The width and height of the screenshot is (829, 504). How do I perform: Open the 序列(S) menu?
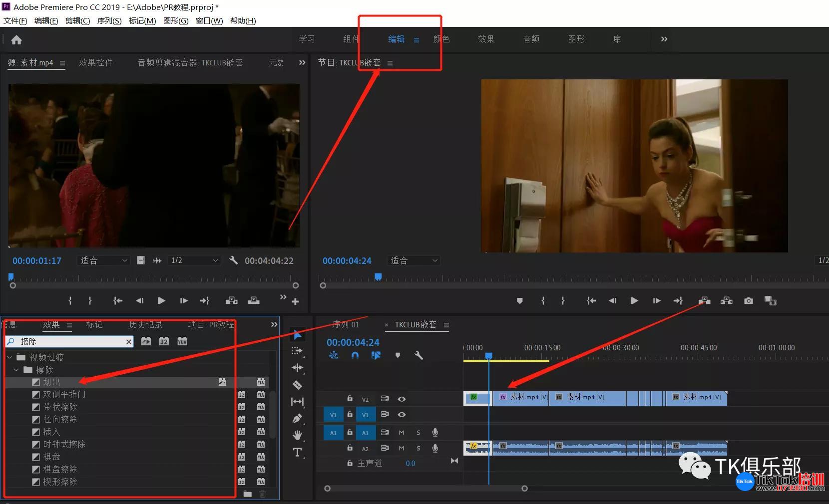pyautogui.click(x=109, y=20)
